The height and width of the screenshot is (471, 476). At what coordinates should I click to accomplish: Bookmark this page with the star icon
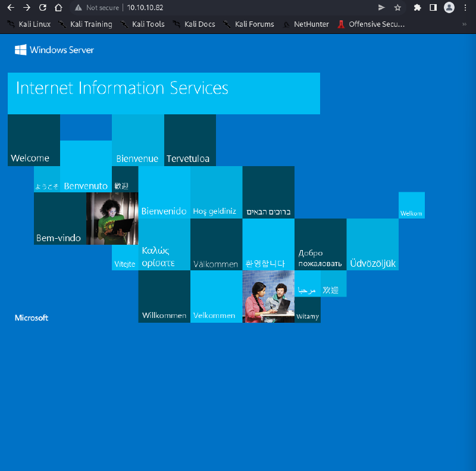pos(397,8)
